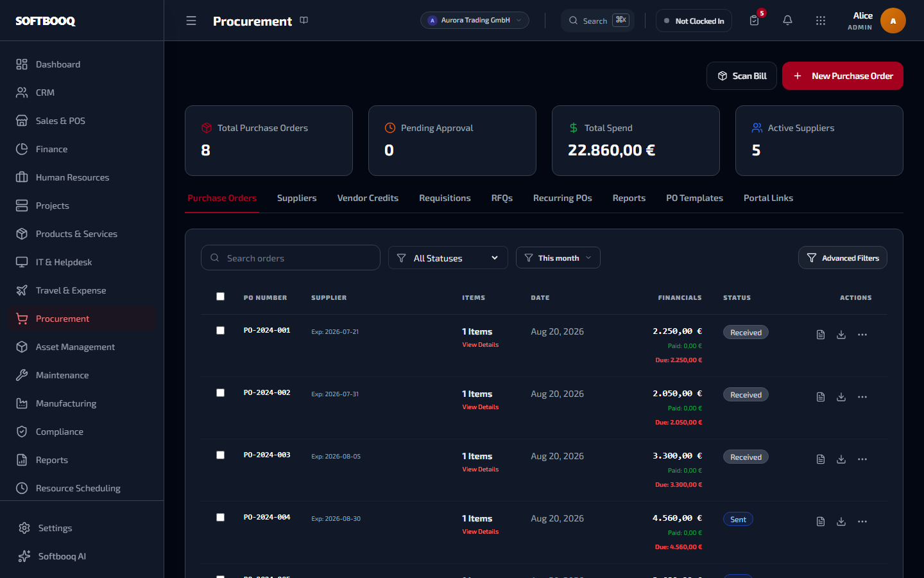
Task: Open the This month date filter
Action: (558, 258)
